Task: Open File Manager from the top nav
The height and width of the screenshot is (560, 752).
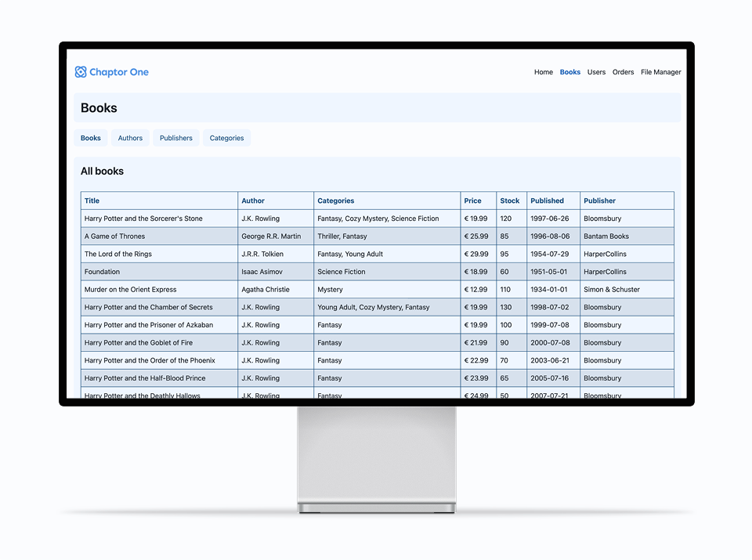Action: pos(660,72)
